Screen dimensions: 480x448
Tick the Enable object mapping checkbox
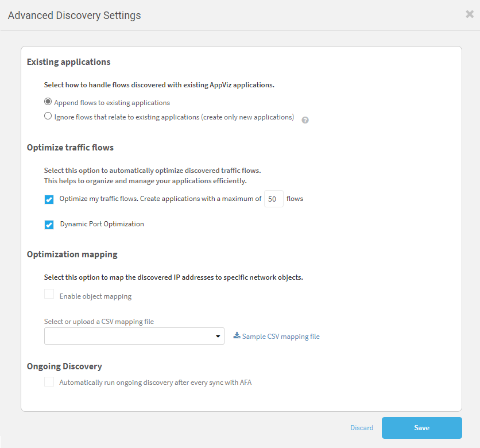pos(49,295)
